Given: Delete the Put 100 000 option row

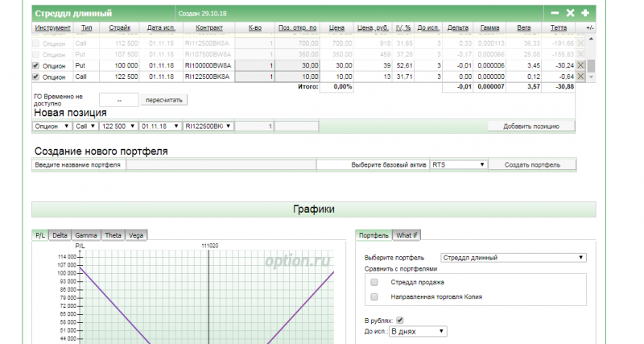Looking at the screenshot, I should click(x=580, y=65).
